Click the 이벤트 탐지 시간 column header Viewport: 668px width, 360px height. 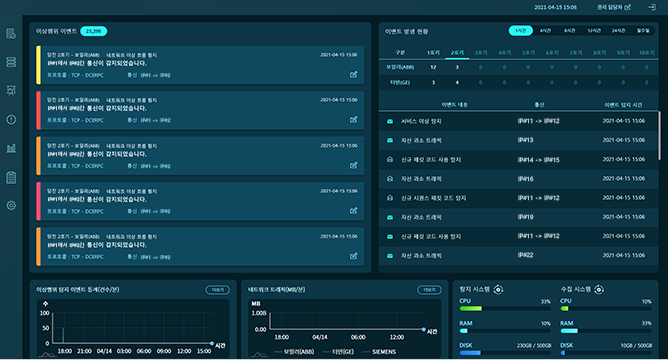click(x=623, y=105)
